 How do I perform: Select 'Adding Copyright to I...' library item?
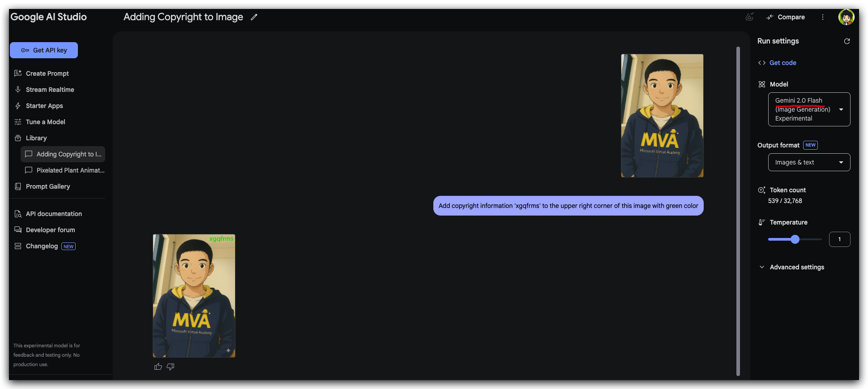[x=63, y=154]
